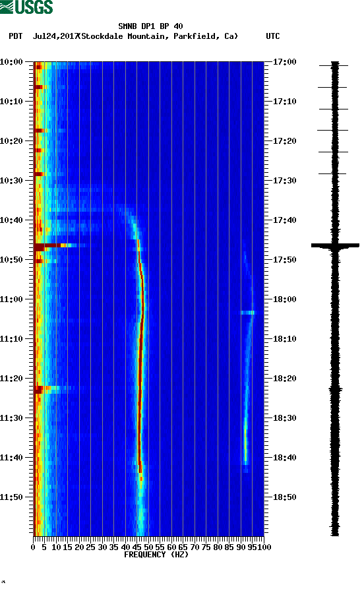Viewport: 364px width, 589px height.
Task: Click the '11:50' PDT time label
Action: 11,497
